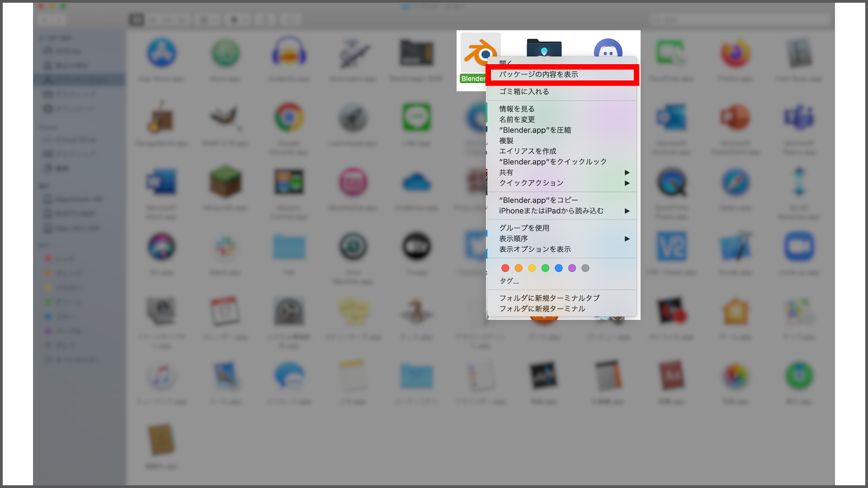868x488 pixels.
Task: Click the Minecraft grass block icon
Action: 225,182
